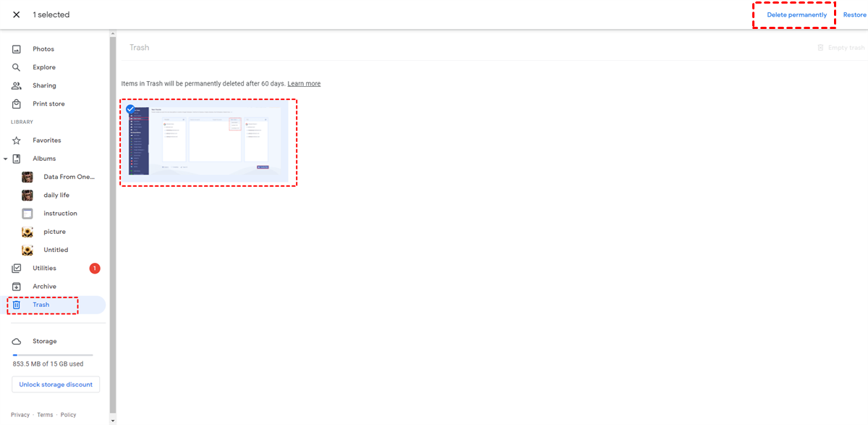Click the Albums book icon
Viewport: 868px width, 425px height.
pos(17,159)
